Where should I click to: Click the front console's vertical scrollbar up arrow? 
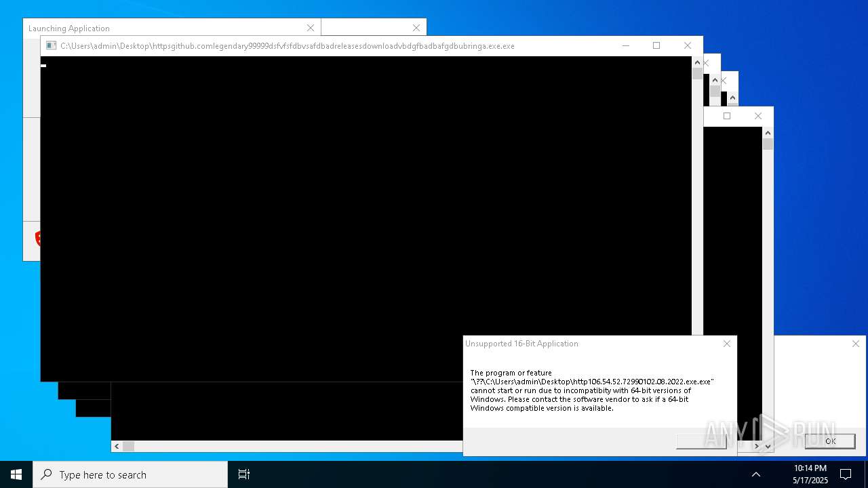[697, 62]
